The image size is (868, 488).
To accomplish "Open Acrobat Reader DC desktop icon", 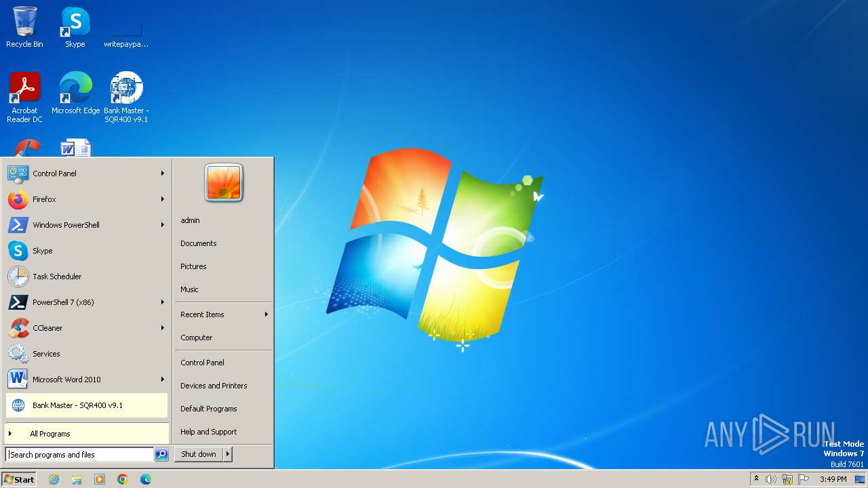I will [x=24, y=97].
